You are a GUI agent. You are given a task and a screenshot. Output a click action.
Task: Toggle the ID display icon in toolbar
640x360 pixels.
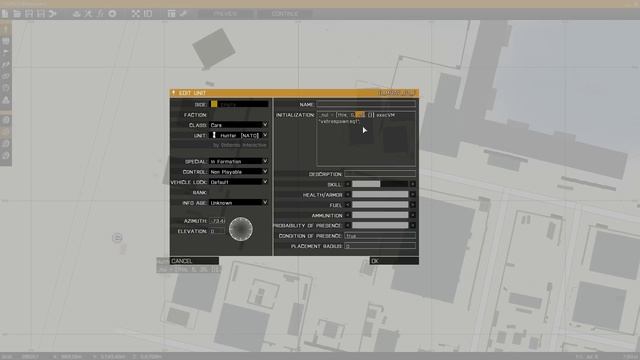[x=148, y=13]
